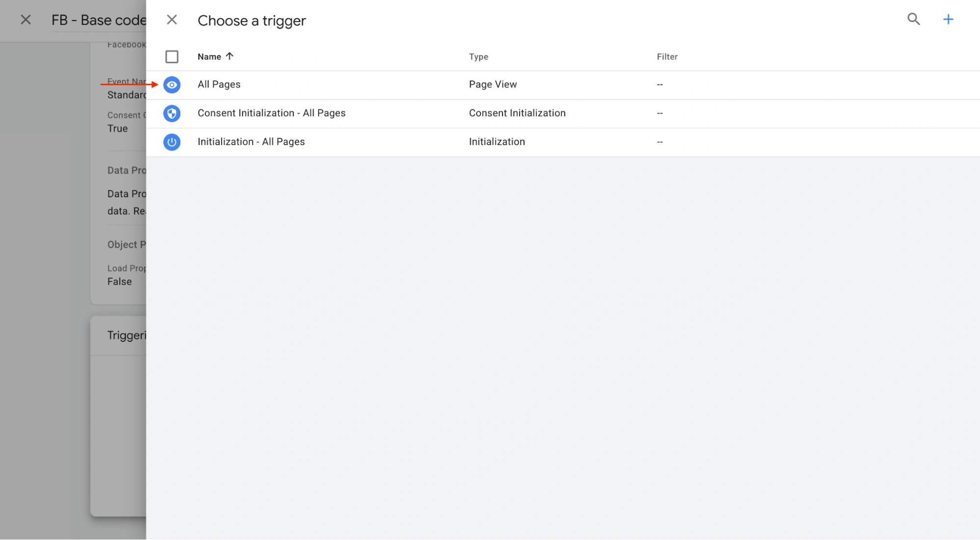980x540 pixels.
Task: Choose Consent Initialization - All Pages trigger
Action: (271, 113)
